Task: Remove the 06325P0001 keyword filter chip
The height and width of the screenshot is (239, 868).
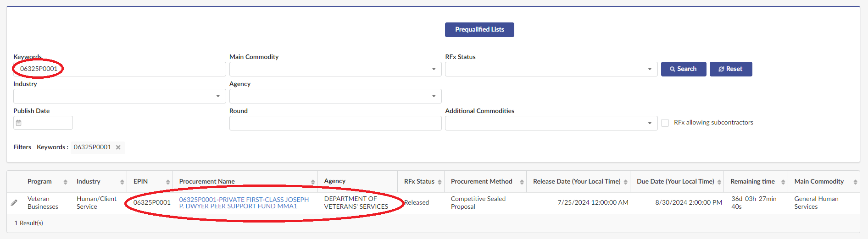Action: (118, 147)
